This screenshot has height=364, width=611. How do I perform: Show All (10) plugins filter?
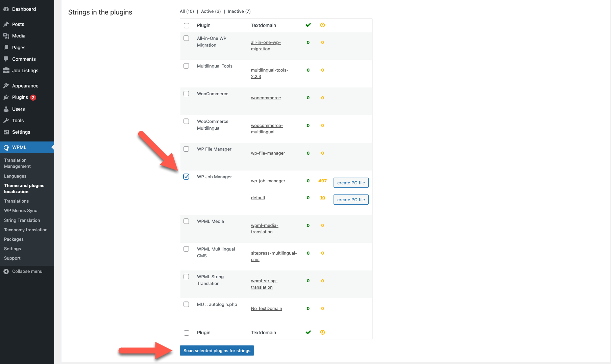(187, 11)
